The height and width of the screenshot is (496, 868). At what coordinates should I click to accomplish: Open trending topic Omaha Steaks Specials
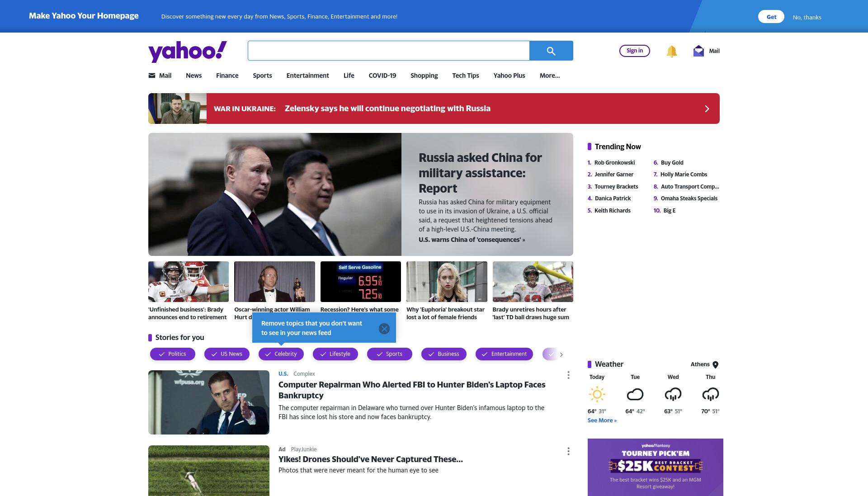(x=689, y=198)
